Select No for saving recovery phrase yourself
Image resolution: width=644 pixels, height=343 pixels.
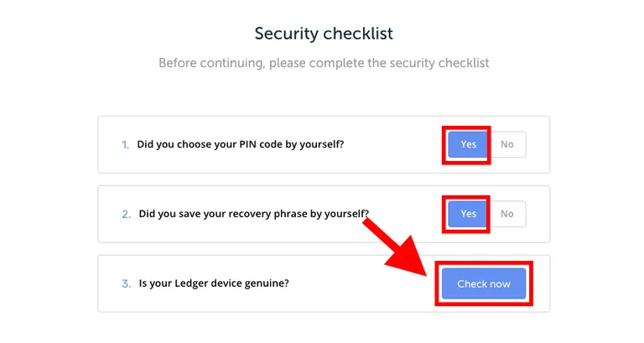506,214
